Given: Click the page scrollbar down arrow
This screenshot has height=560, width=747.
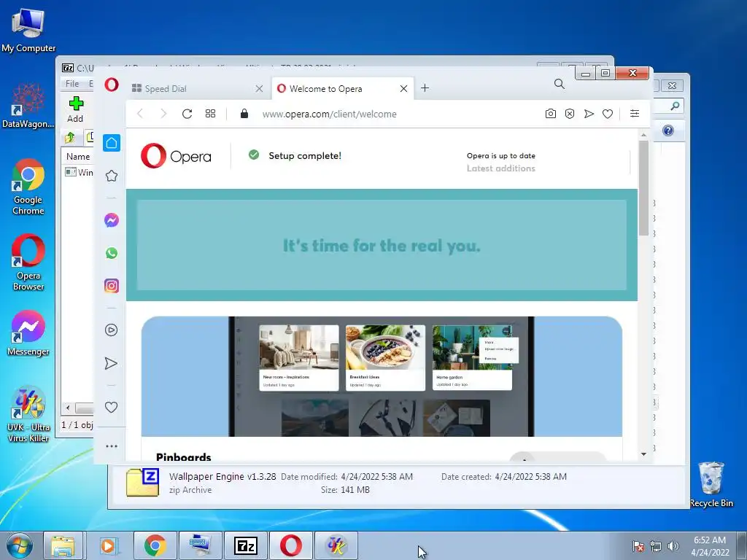Looking at the screenshot, I should point(643,454).
